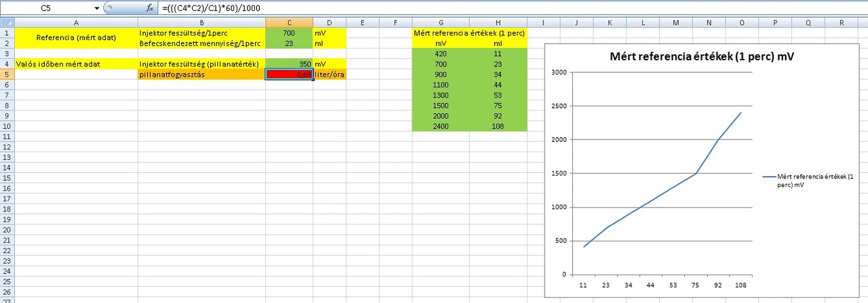The height and width of the screenshot is (303, 868).
Task: Select the 92 cell in column H
Action: pos(498,116)
